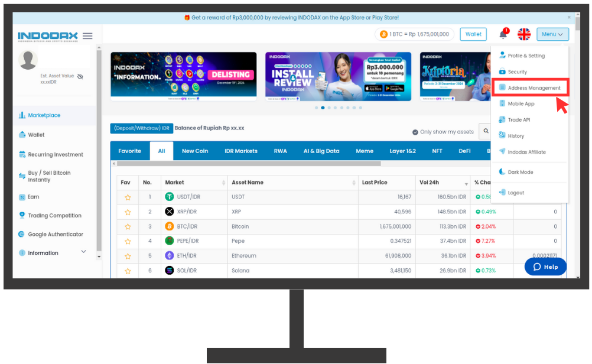The height and width of the screenshot is (364, 592).
Task: Click the Tether coin icon
Action: click(170, 197)
